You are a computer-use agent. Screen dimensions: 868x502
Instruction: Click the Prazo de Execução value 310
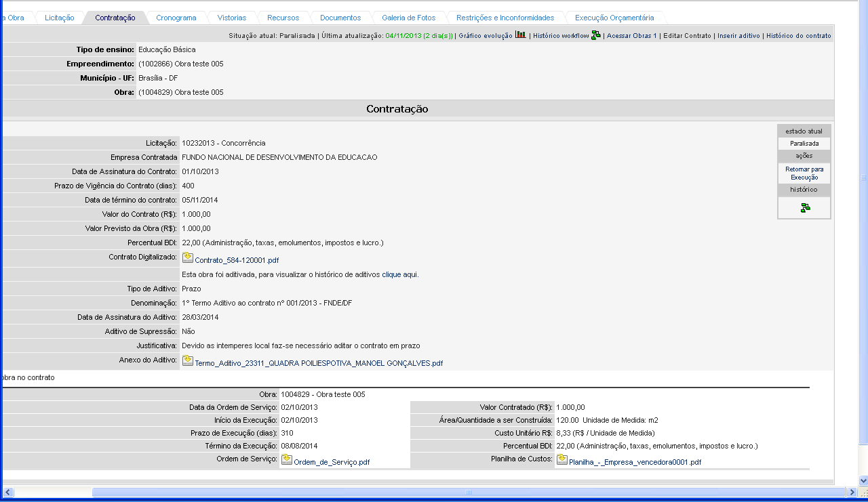[287, 433]
